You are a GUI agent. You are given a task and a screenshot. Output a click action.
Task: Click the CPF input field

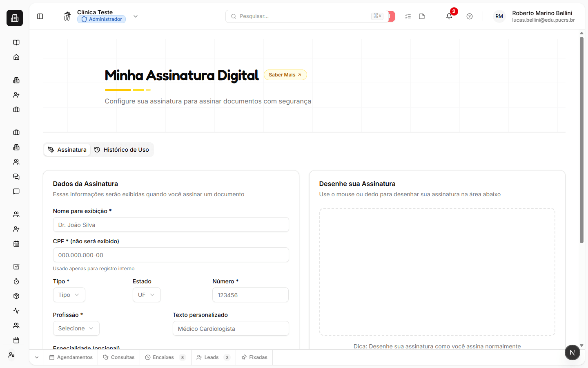171,255
